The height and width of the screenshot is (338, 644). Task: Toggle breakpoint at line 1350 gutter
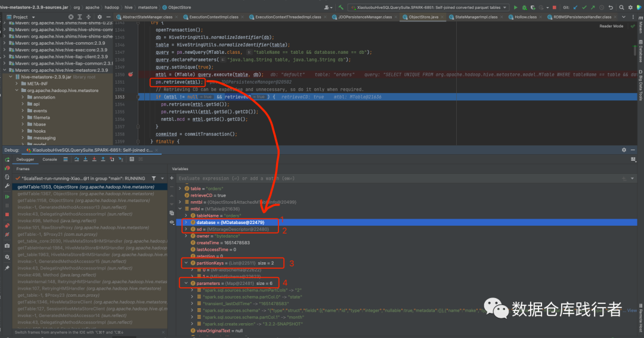click(x=131, y=75)
